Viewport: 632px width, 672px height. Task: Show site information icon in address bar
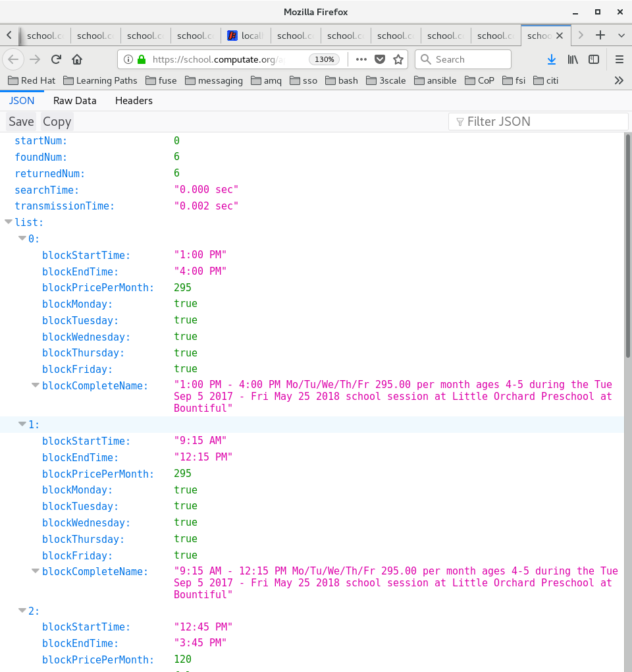(128, 59)
